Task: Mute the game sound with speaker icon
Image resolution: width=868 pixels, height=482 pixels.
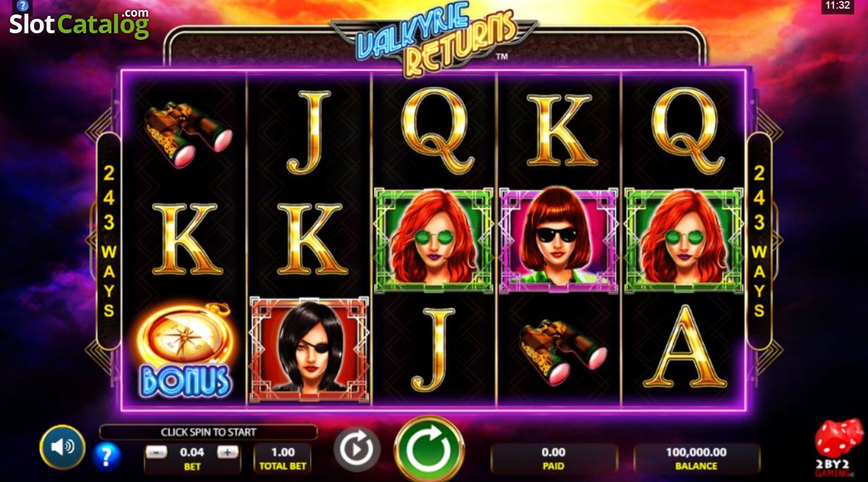Action: (62, 447)
